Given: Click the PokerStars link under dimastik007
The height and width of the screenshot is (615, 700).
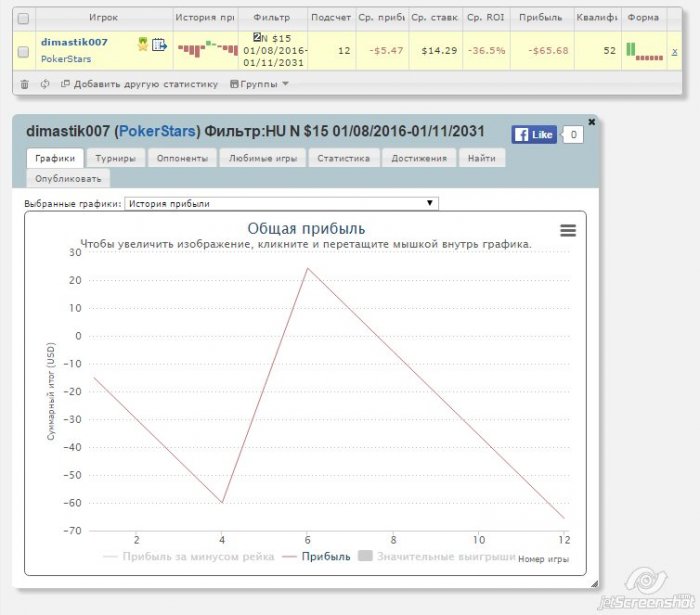Looking at the screenshot, I should [66, 59].
